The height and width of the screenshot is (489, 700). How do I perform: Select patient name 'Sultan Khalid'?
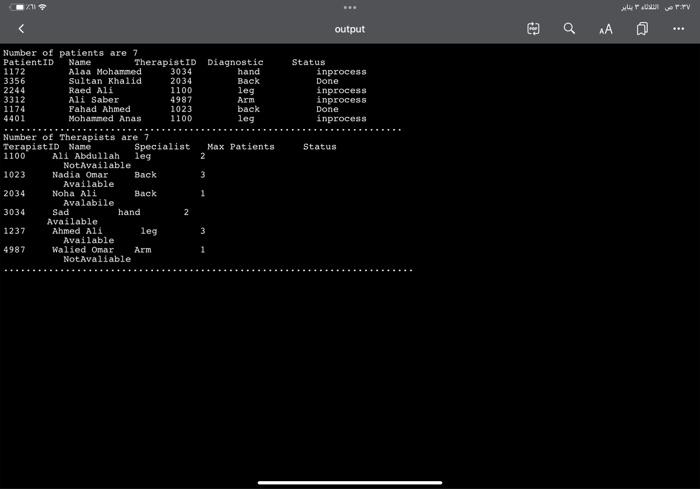[105, 81]
